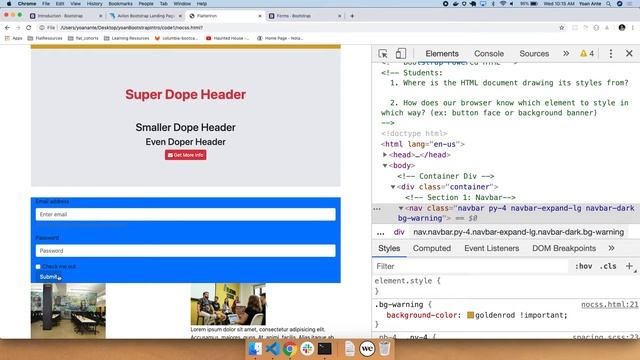This screenshot has width=640, height=360.
Task: Click the group meeting photo thumbnail
Action: 228,304
